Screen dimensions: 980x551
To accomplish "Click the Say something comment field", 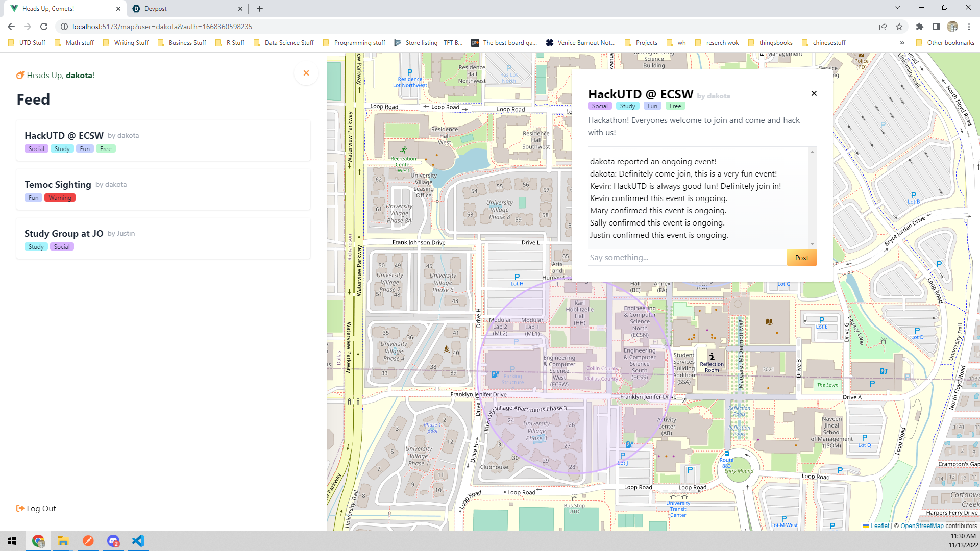I will pos(687,258).
